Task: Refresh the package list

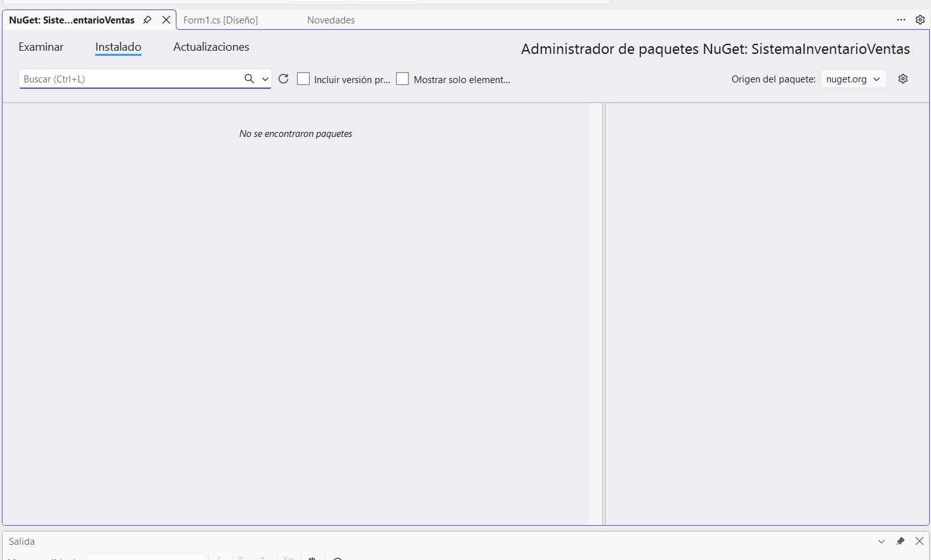Action: click(x=284, y=79)
